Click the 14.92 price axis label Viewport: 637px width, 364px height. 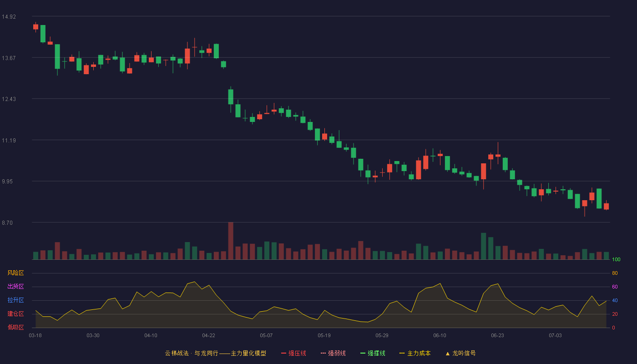point(9,17)
